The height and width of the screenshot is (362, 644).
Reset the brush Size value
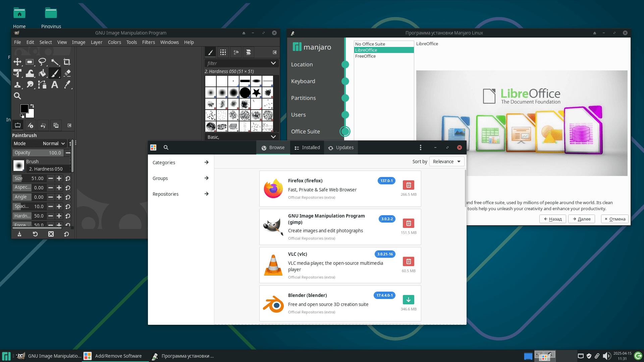pyautogui.click(x=68, y=178)
